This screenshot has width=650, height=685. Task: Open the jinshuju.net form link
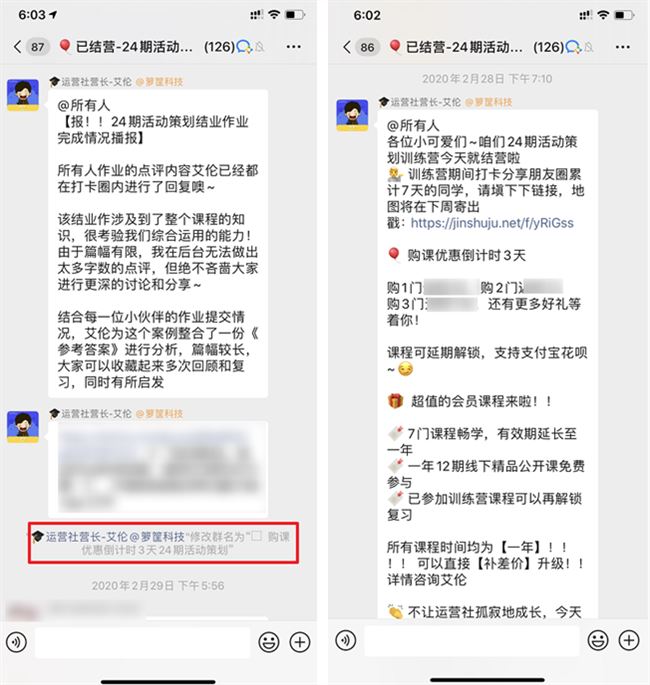pos(492,223)
